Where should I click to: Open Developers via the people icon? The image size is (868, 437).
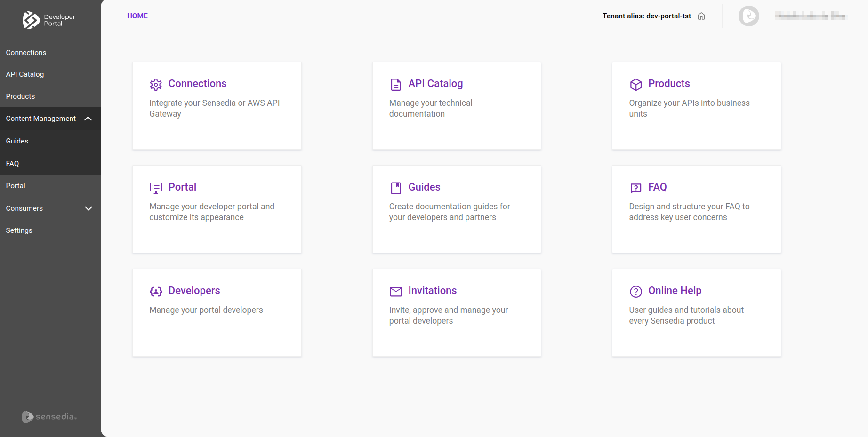(x=156, y=292)
